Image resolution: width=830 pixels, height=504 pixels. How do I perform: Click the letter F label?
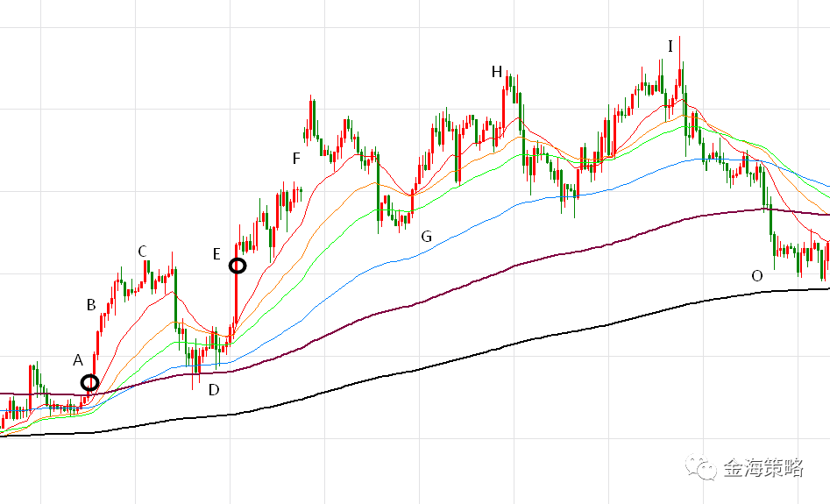click(296, 159)
